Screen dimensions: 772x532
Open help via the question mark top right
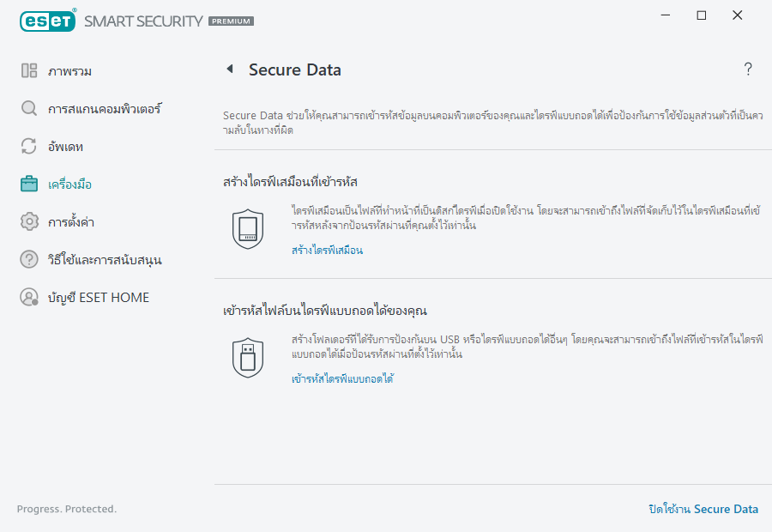coord(747,70)
